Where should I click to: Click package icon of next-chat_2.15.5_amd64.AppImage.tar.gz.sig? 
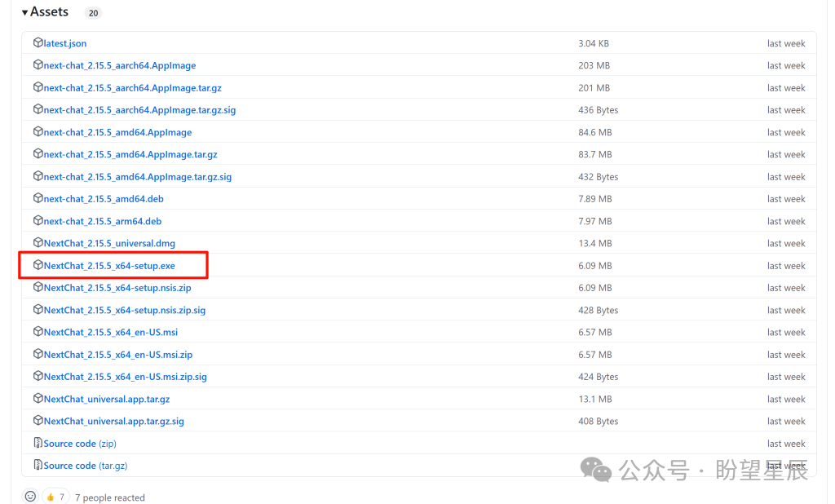pos(38,176)
